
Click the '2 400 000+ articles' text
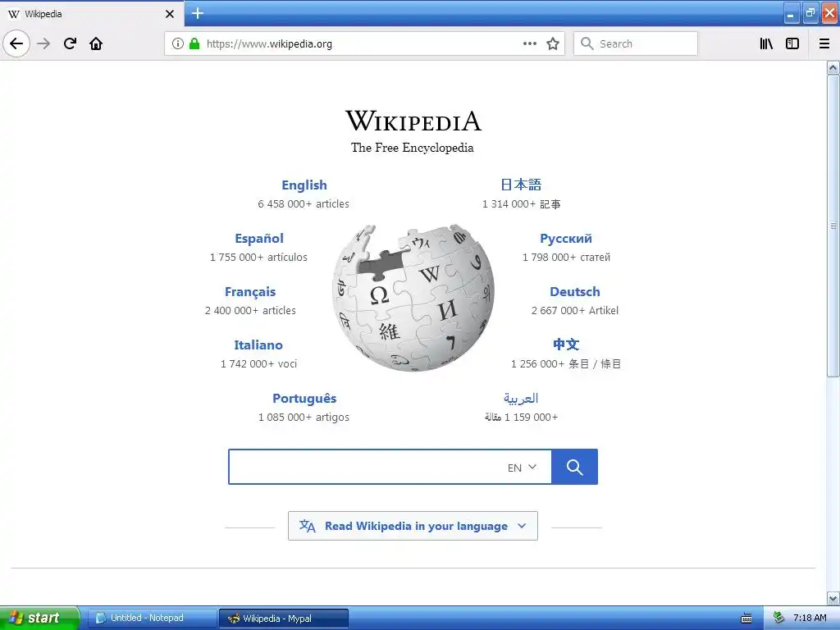point(250,311)
